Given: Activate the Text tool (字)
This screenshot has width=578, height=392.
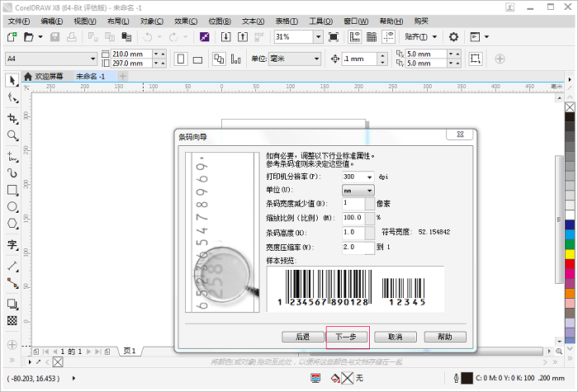Looking at the screenshot, I should pyautogui.click(x=12, y=244).
